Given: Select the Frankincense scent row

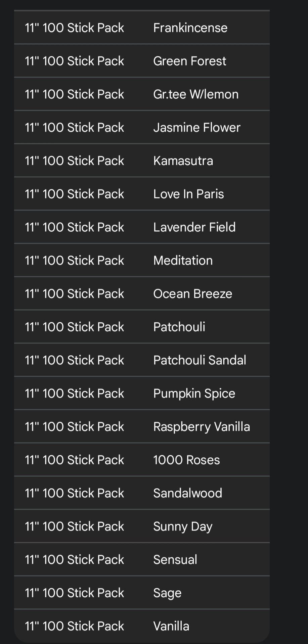Looking at the screenshot, I should click(x=190, y=28).
